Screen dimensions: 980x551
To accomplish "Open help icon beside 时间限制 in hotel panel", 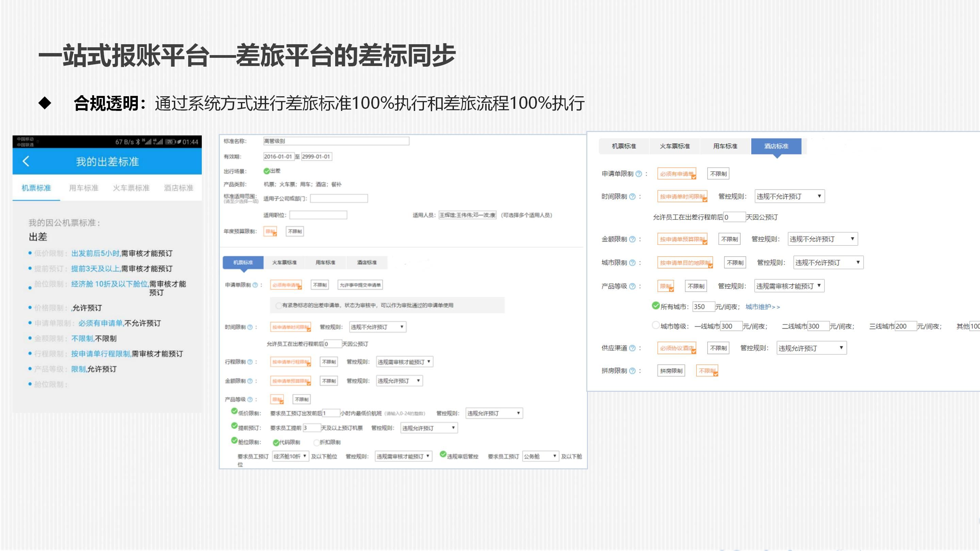I will pyautogui.click(x=632, y=197).
